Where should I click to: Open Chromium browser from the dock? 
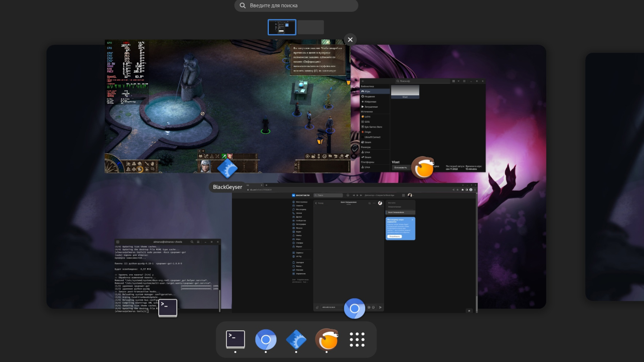coord(266,339)
